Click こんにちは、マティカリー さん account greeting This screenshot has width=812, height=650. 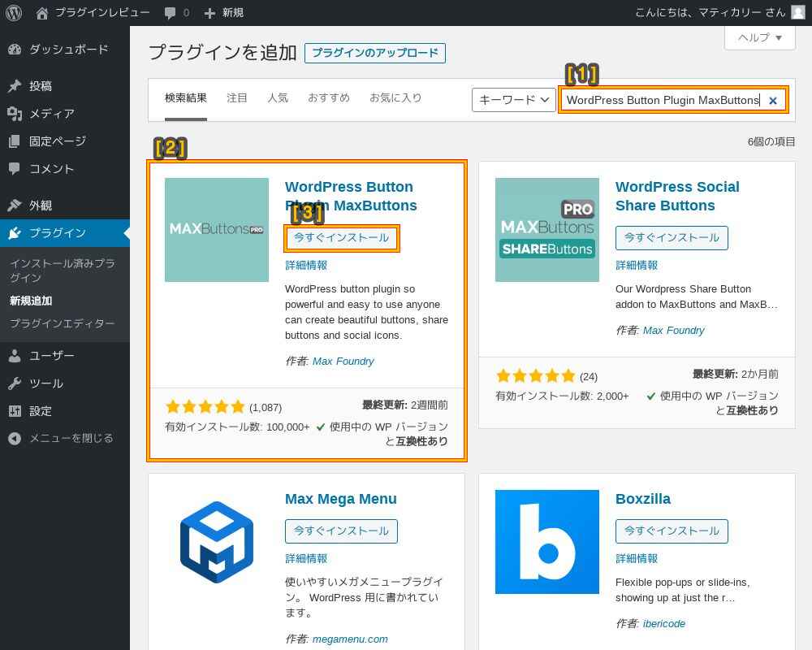tap(710, 12)
